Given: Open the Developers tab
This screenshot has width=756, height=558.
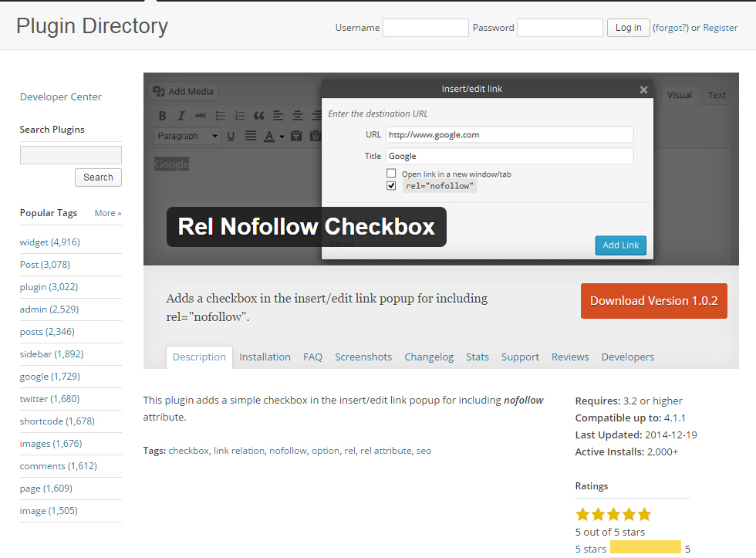Looking at the screenshot, I should coord(628,357).
